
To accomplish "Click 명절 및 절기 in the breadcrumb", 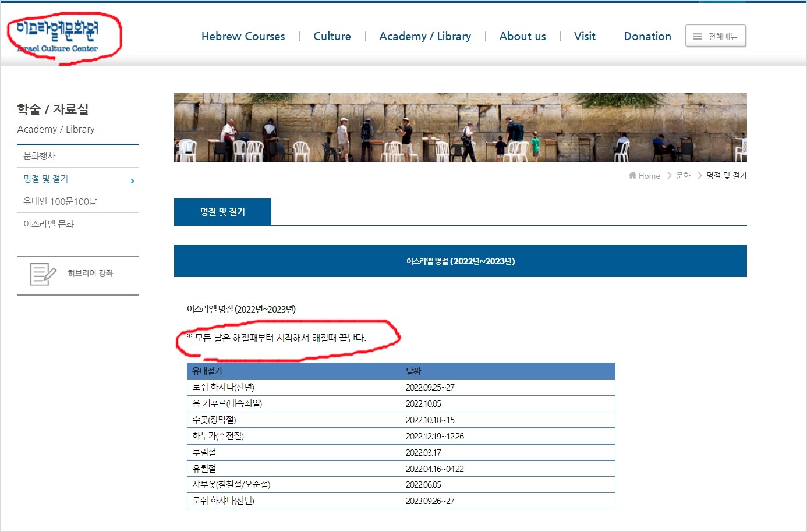I will click(x=727, y=176).
